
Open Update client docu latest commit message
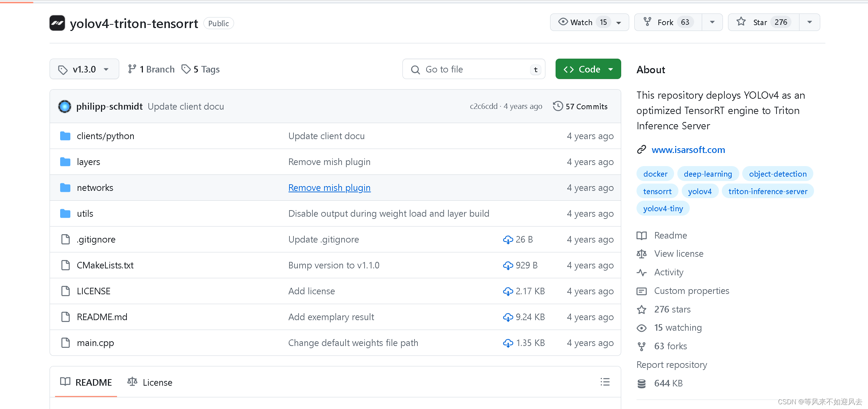186,106
